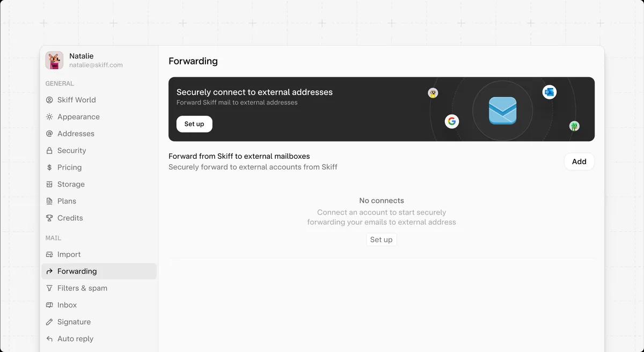Click the Outlook icon in the banner
Image resolution: width=644 pixels, height=352 pixels.
[x=549, y=92]
